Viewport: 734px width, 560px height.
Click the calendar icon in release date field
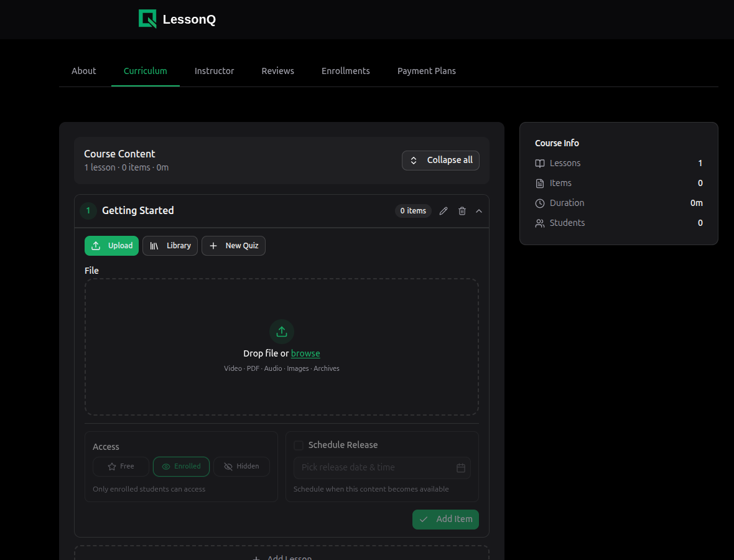point(461,468)
